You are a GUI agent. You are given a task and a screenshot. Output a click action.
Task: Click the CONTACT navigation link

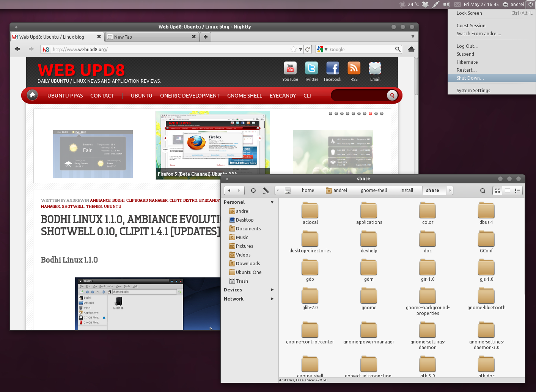102,96
